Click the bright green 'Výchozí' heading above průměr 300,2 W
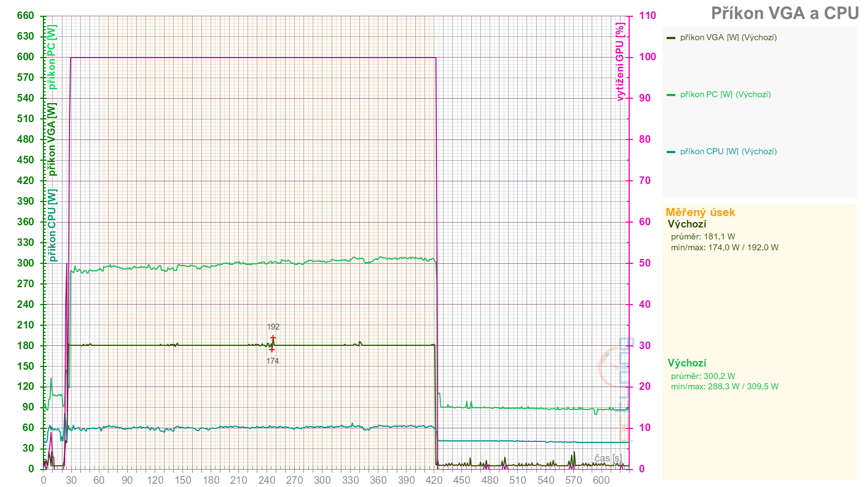The image size is (868, 487). click(687, 363)
